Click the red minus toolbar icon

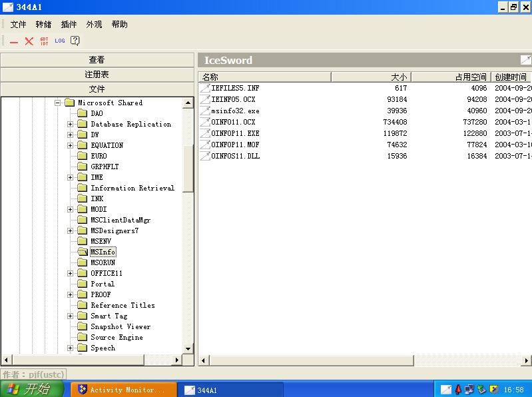point(14,42)
